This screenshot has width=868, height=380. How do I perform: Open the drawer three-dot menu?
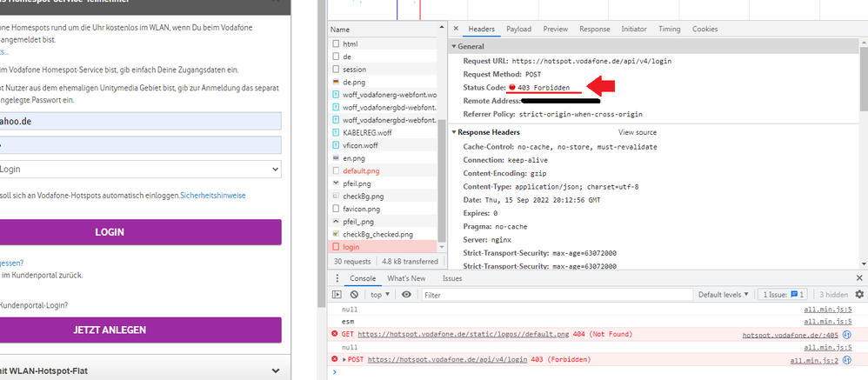pyautogui.click(x=337, y=278)
